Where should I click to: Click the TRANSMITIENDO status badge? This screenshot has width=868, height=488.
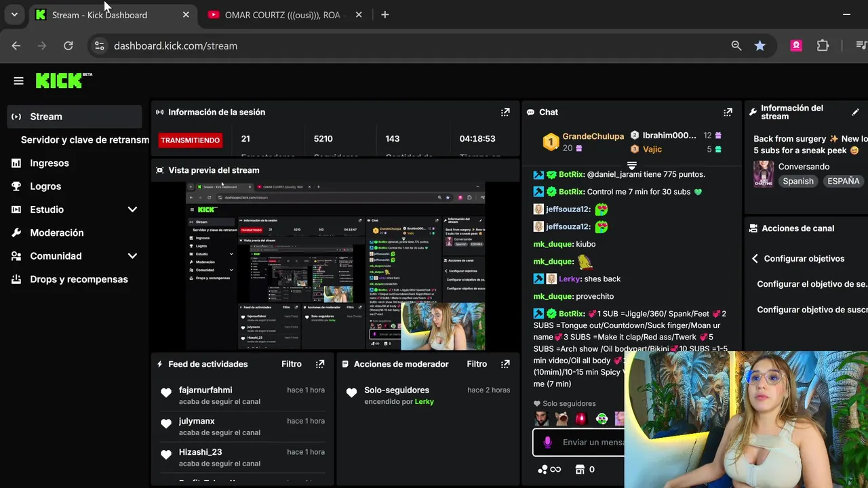tap(190, 140)
